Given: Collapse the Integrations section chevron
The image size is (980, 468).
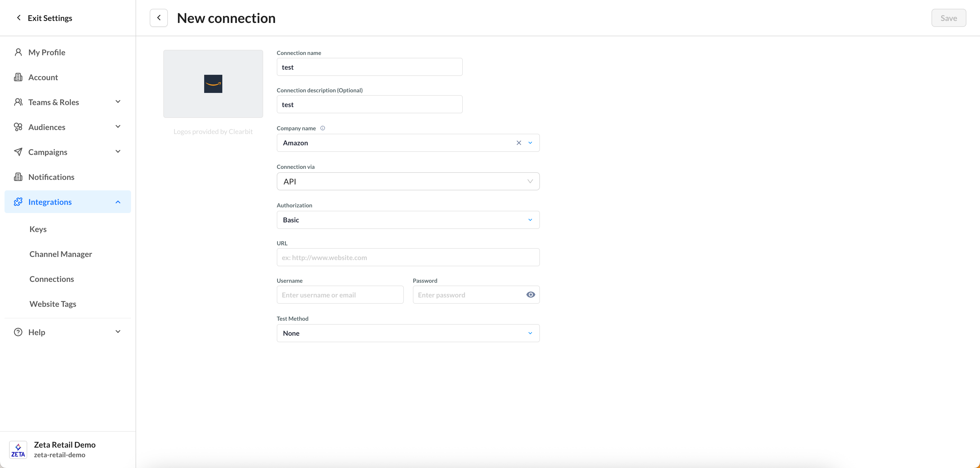Looking at the screenshot, I should (118, 202).
